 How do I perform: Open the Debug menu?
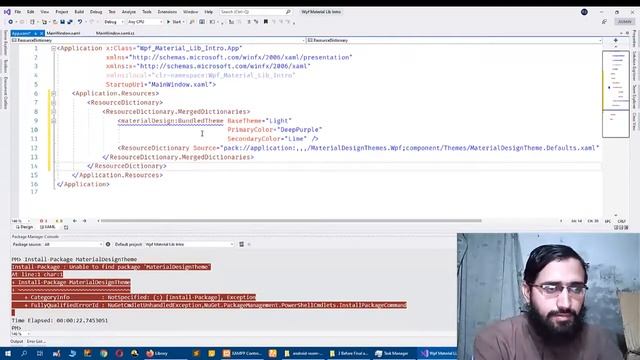coord(96,12)
